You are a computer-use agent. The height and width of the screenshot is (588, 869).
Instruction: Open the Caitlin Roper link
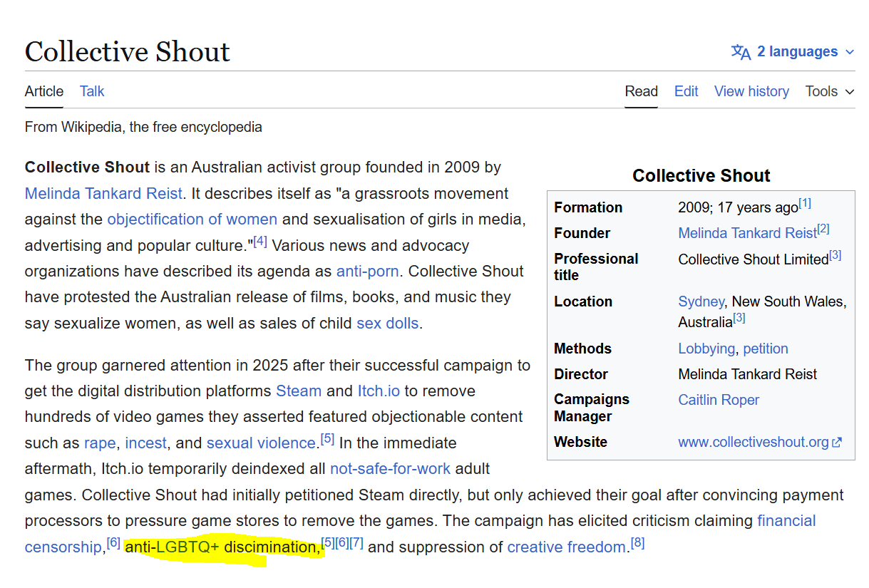pos(719,400)
